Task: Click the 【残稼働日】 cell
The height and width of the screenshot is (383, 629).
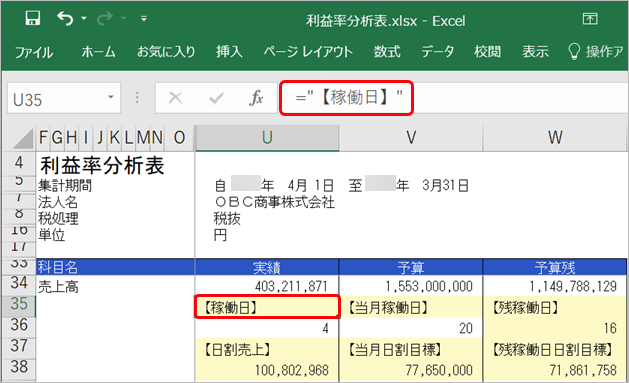Action: 555,307
